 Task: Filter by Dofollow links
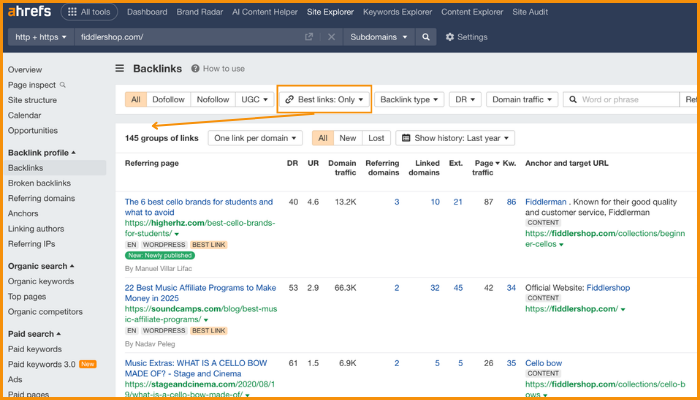coord(168,100)
